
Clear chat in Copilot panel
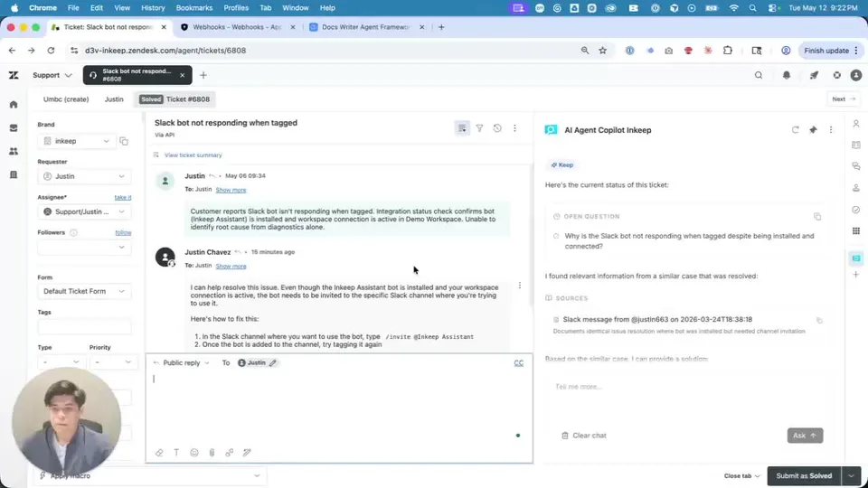pos(584,436)
